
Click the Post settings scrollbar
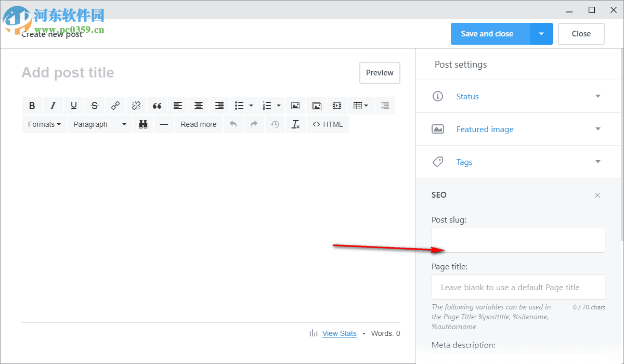621,146
